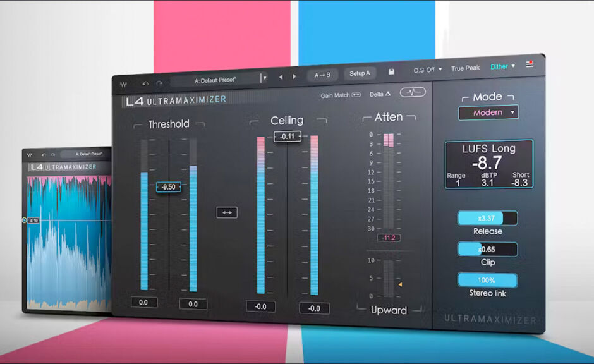Enable Dither processing
594x364 pixels.
(500, 66)
